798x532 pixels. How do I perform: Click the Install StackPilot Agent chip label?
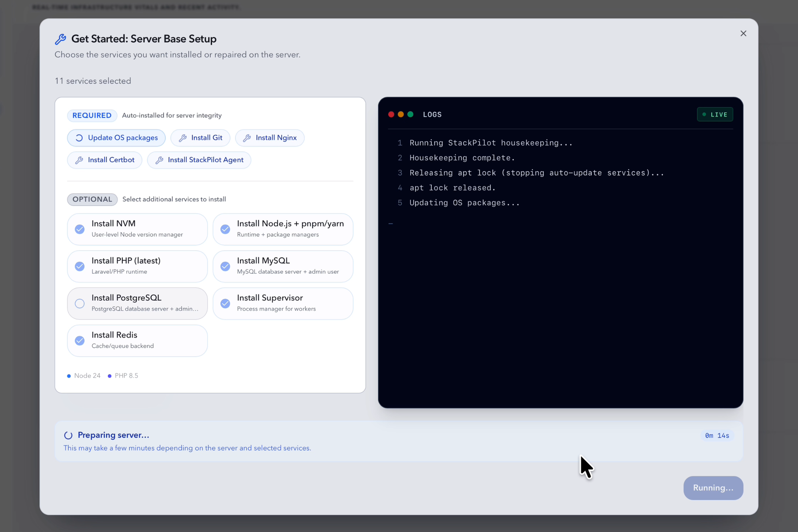(205, 160)
